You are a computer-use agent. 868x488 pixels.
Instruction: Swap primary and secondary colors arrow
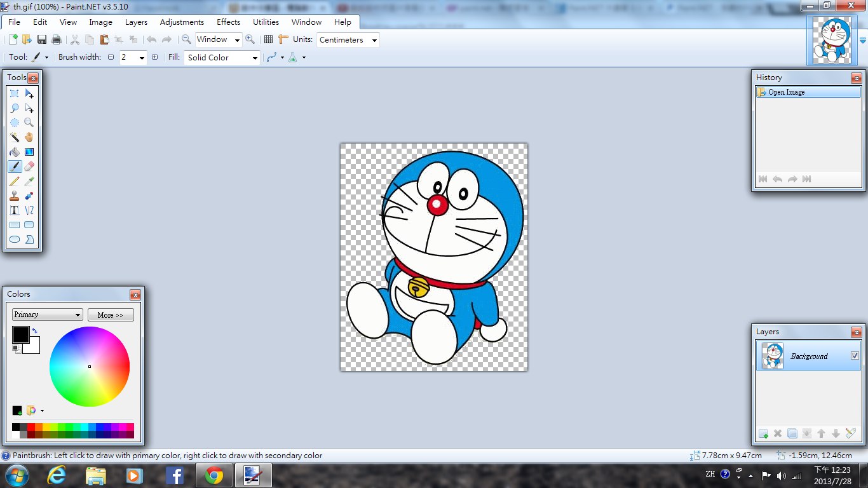coord(34,330)
